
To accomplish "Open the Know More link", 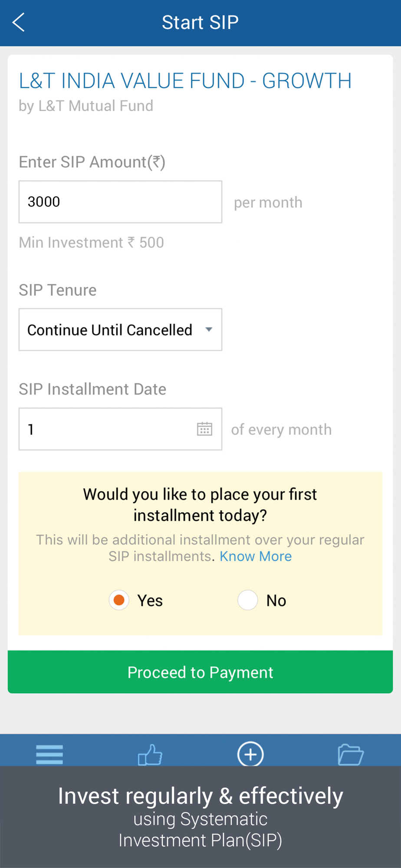I will click(256, 556).
